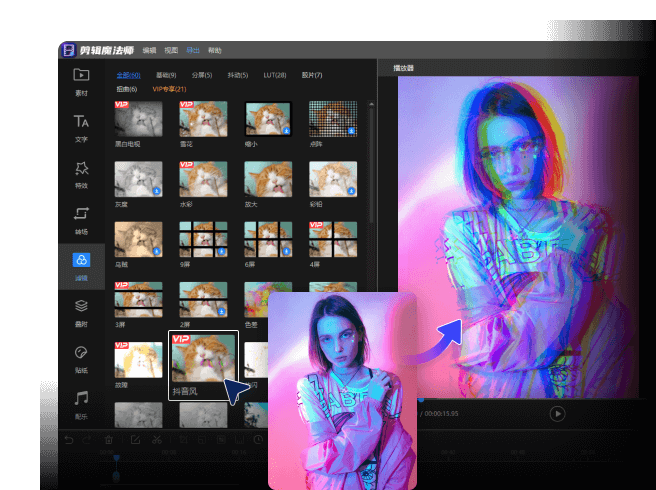Select the 分屏(5) category tab
656x490 pixels.
(201, 75)
